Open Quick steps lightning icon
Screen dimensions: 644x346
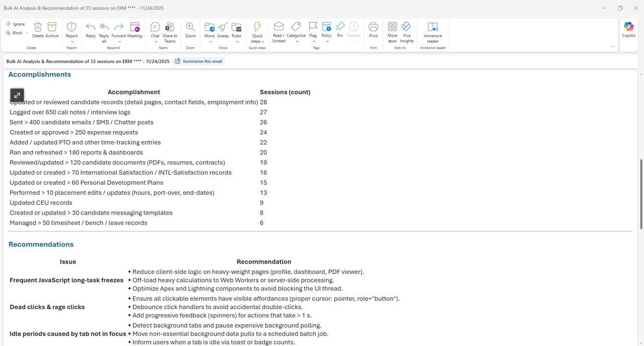click(257, 27)
